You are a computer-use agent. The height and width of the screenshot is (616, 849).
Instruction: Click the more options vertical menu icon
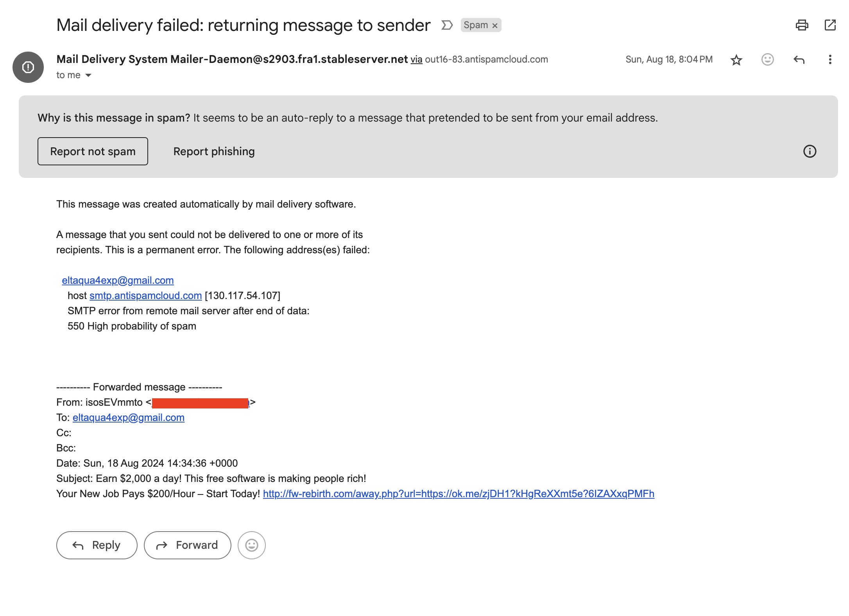click(830, 60)
